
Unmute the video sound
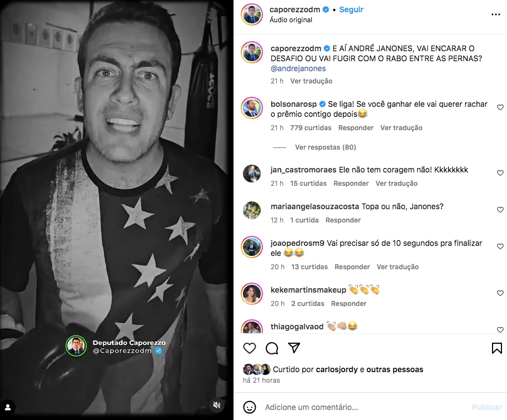(217, 405)
